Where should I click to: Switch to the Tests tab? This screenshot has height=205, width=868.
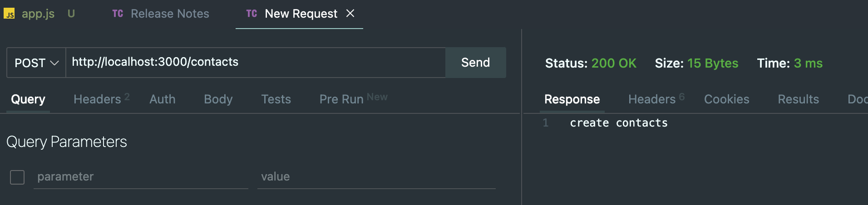[x=276, y=99]
